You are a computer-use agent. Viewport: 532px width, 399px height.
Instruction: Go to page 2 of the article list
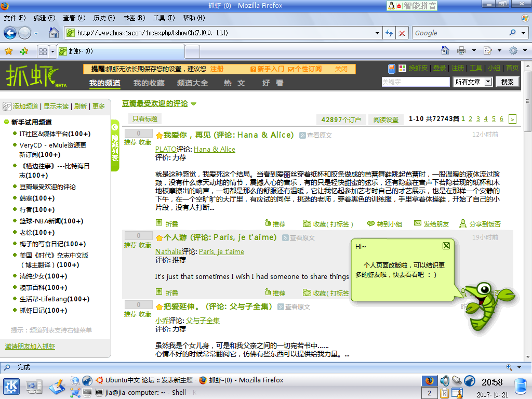click(470, 119)
